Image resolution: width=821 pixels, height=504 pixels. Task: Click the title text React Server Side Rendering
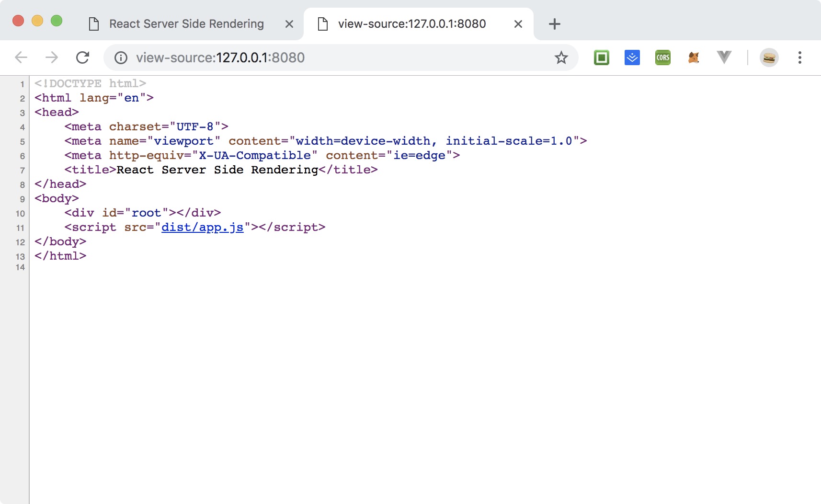(x=217, y=170)
